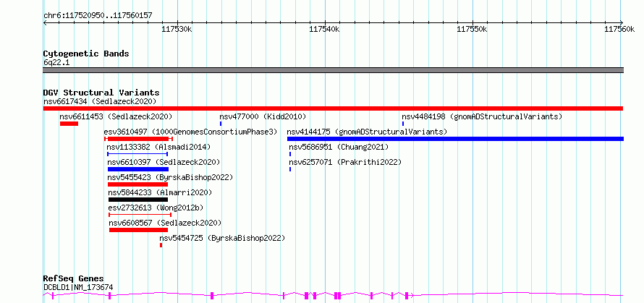The image size is (644, 303).
Task: Open nsv5455423 (ByrskaBishop2022) label
Action: 171,177
